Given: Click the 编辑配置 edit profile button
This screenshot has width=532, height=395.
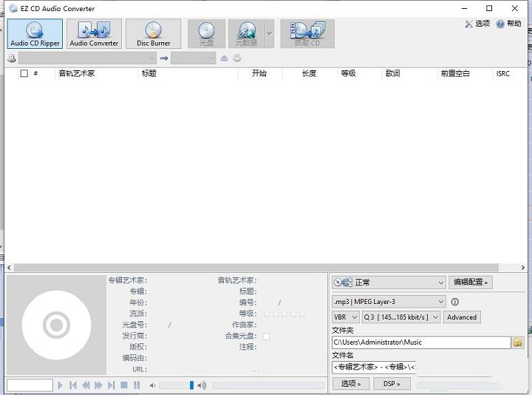Looking at the screenshot, I should 471,283.
